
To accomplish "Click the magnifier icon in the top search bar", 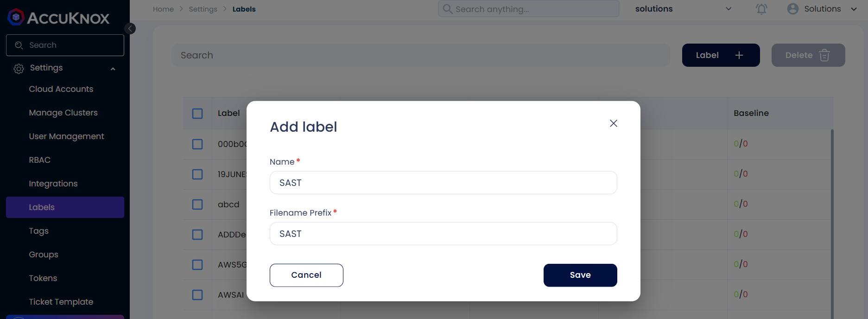I will (x=447, y=9).
